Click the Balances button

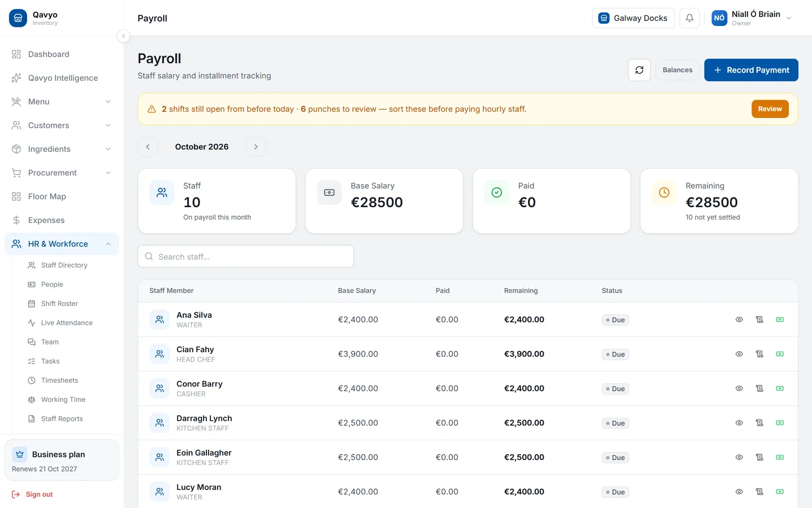[677, 70]
